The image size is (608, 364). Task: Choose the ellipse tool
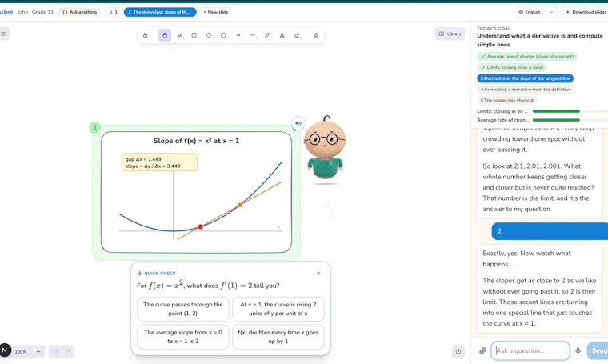point(224,35)
